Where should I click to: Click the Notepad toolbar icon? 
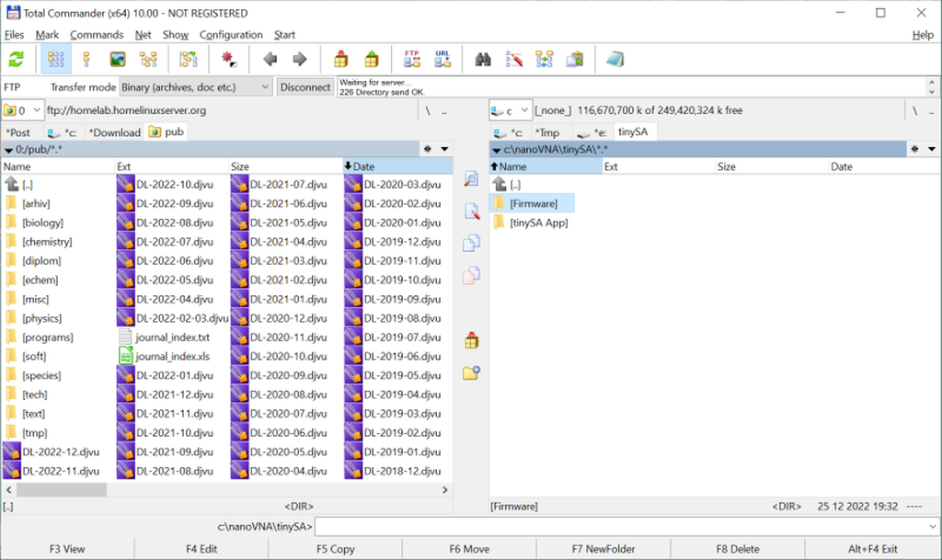(x=615, y=60)
